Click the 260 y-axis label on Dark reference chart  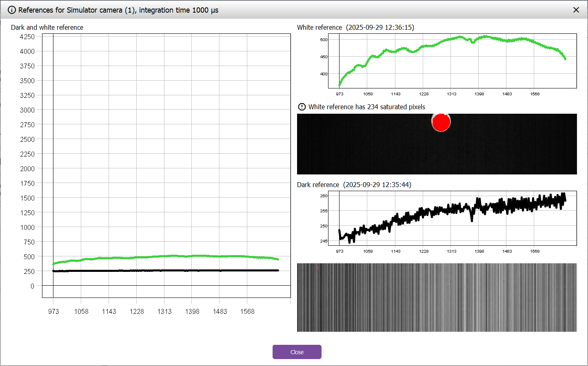tap(324, 196)
